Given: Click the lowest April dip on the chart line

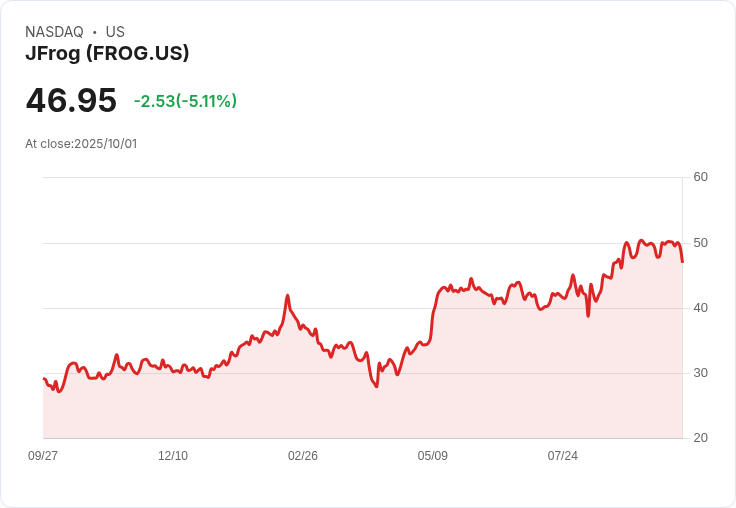Looking at the screenshot, I should point(376,386).
